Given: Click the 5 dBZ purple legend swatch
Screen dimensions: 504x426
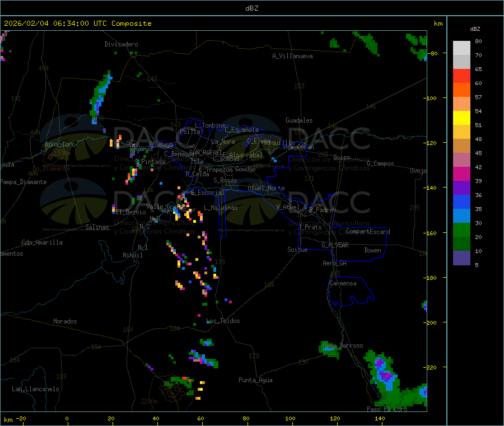Looking at the screenshot, I should click(461, 258).
